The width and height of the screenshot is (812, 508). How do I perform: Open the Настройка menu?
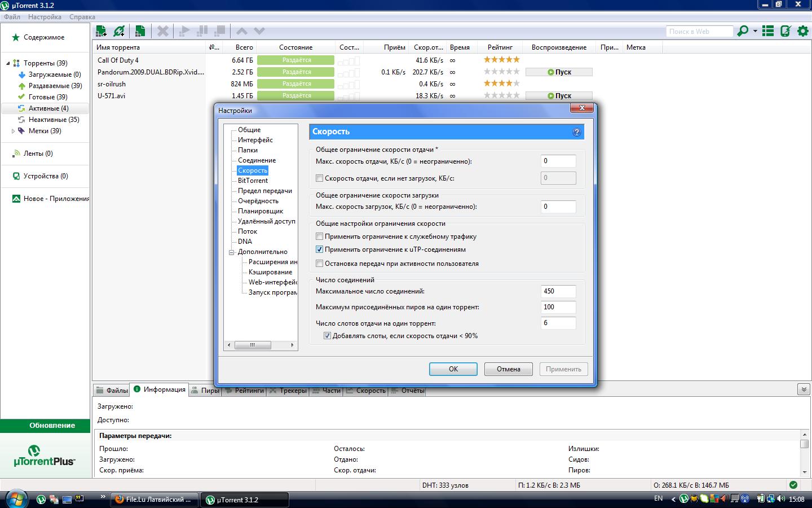pyautogui.click(x=45, y=17)
